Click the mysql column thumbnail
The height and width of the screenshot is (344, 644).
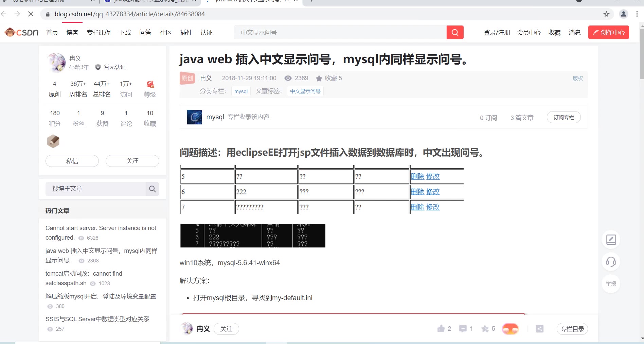pyautogui.click(x=194, y=117)
